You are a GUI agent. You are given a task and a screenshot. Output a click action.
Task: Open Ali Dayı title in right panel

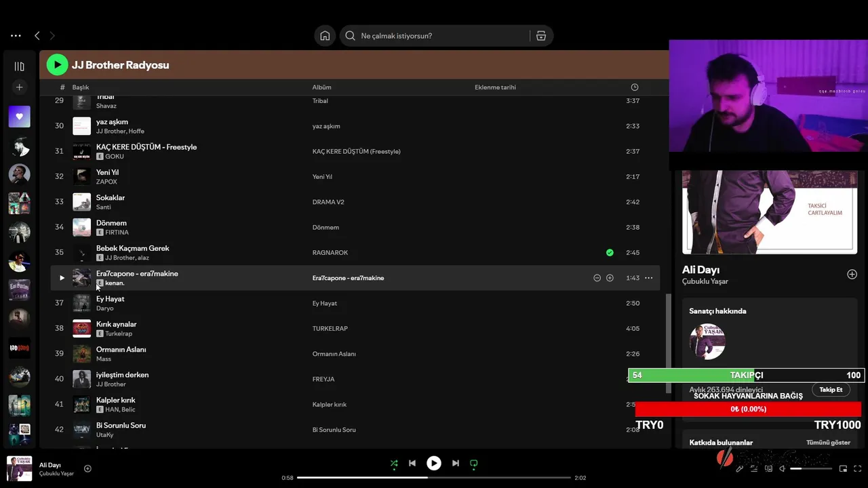[701, 270]
